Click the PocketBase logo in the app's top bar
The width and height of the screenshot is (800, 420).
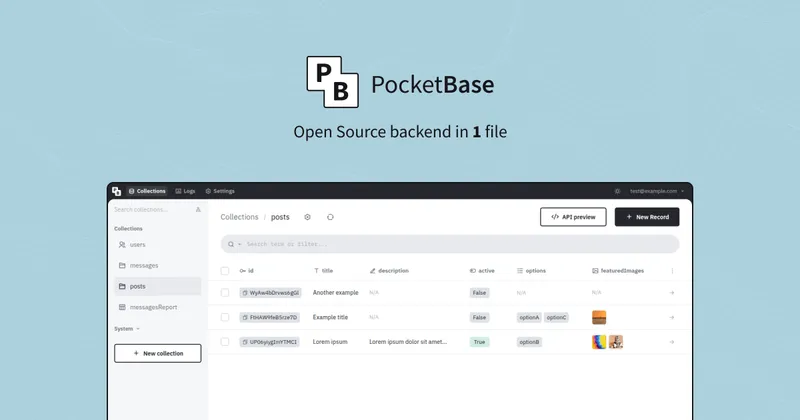(116, 191)
